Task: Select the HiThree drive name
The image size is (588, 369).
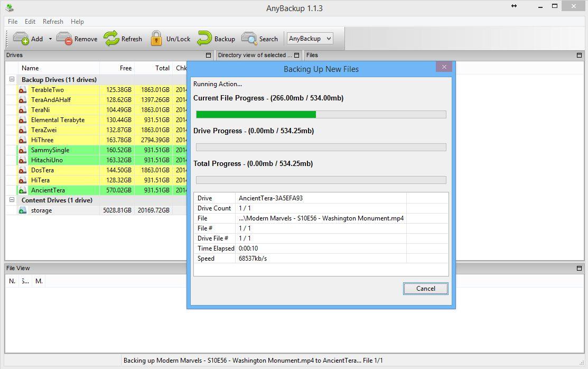Action: point(42,140)
